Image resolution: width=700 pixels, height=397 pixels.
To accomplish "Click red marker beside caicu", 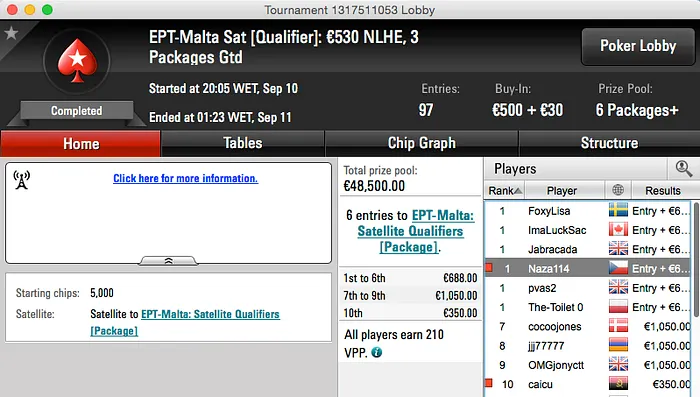I will pos(489,383).
